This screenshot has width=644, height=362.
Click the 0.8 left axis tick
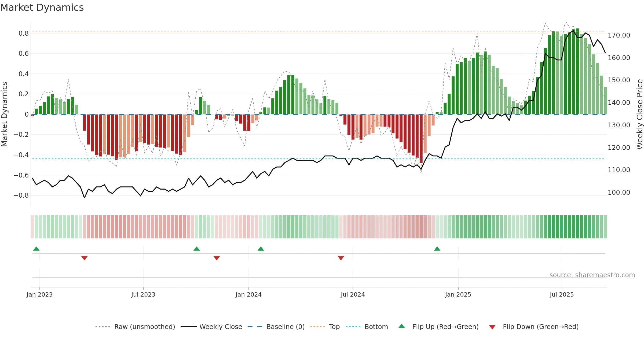[24, 33]
